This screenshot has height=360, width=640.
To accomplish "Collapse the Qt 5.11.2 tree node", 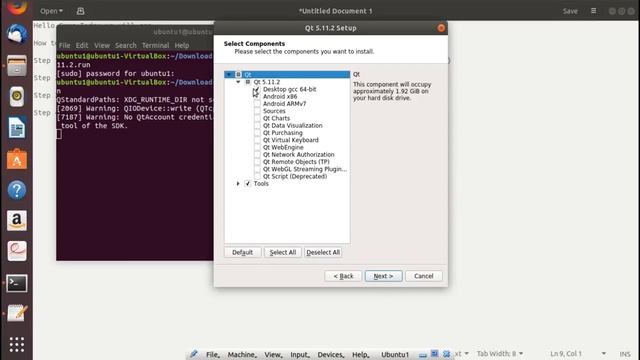I will [x=238, y=82].
